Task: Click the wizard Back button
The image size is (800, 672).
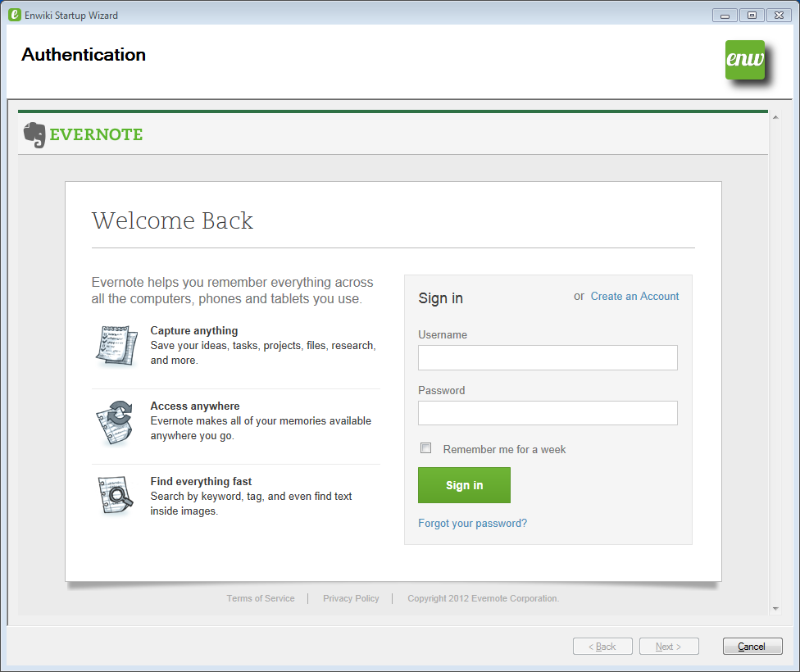Action: [x=602, y=647]
